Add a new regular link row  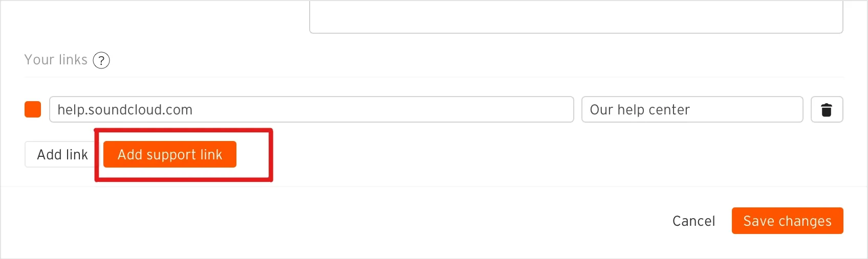62,154
